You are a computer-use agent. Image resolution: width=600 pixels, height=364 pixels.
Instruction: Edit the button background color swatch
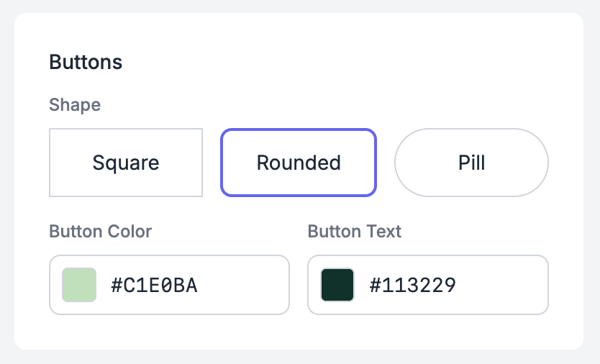point(79,285)
